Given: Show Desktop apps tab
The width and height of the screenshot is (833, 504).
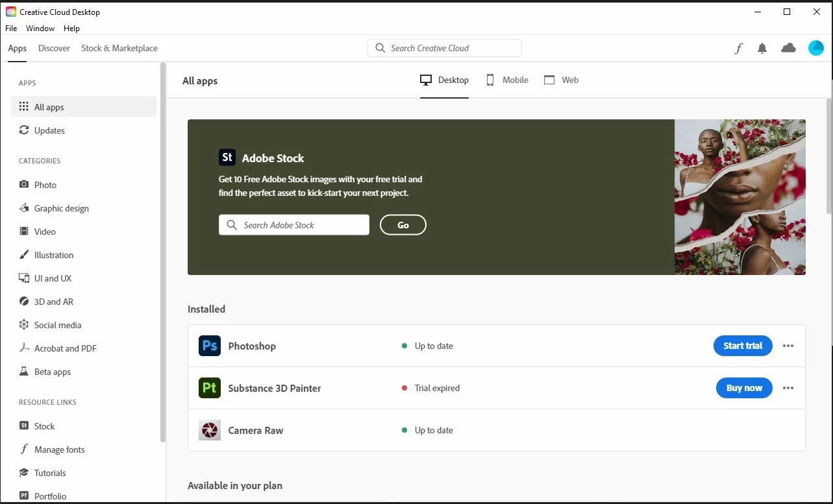Looking at the screenshot, I should (444, 80).
